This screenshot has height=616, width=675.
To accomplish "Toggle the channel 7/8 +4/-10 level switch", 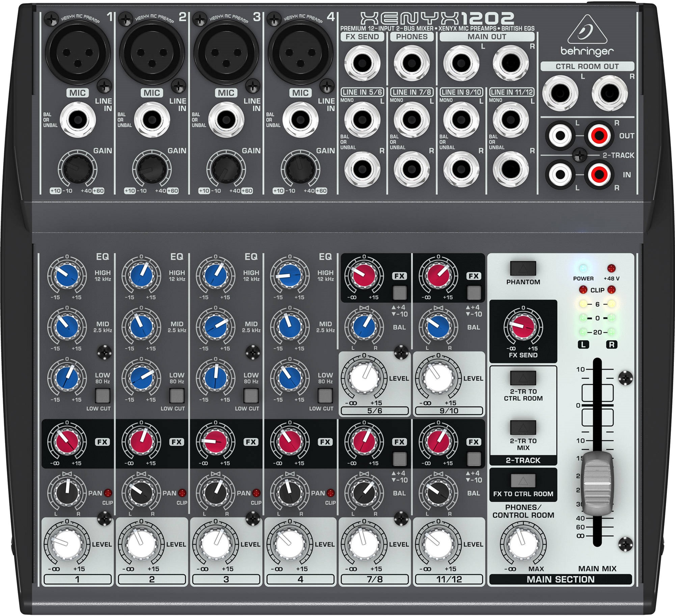I will [x=400, y=459].
